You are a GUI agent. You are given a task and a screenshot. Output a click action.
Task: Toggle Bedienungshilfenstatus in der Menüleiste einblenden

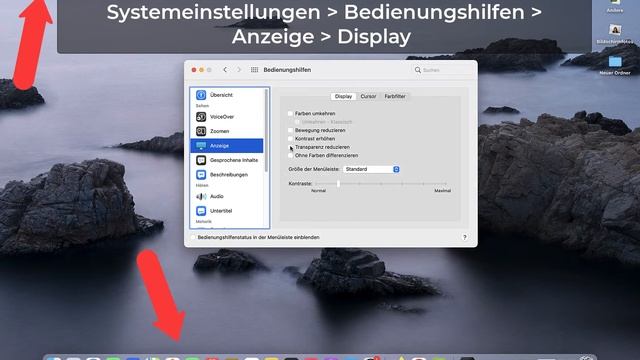[x=193, y=237]
